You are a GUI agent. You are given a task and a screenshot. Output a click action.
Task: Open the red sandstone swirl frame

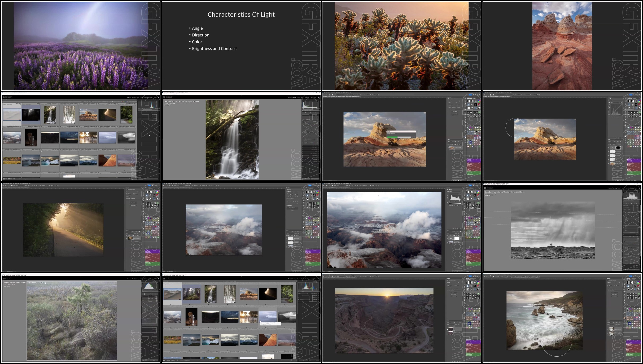(562, 46)
